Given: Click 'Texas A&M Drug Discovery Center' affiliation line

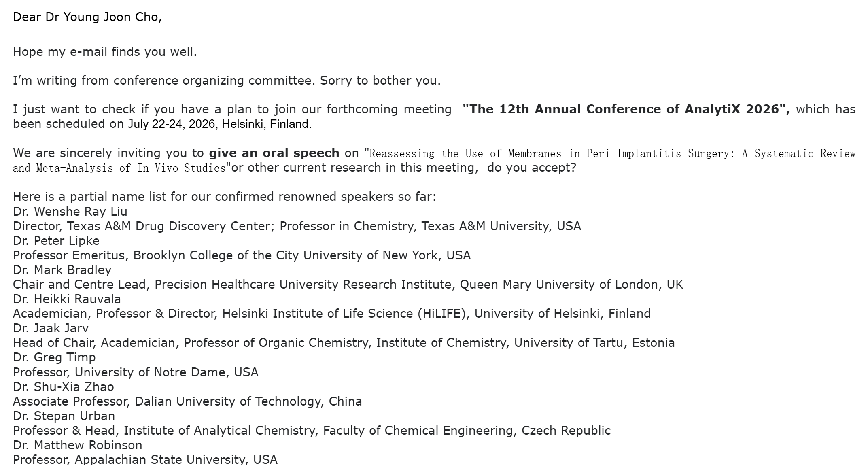Looking at the screenshot, I should [297, 226].
